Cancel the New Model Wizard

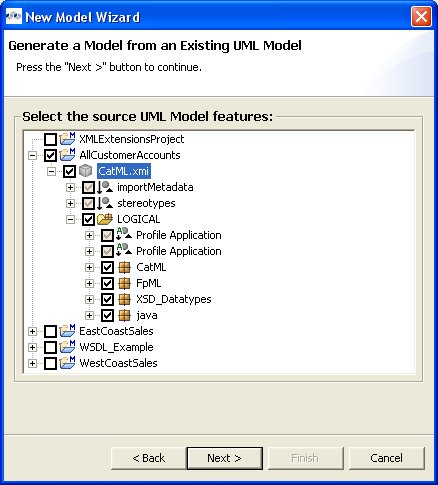387,458
